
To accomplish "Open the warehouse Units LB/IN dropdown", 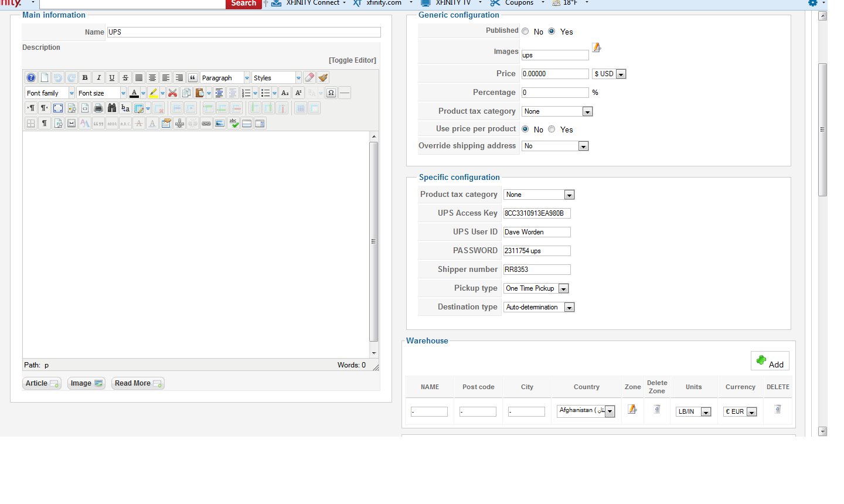I will (x=693, y=411).
